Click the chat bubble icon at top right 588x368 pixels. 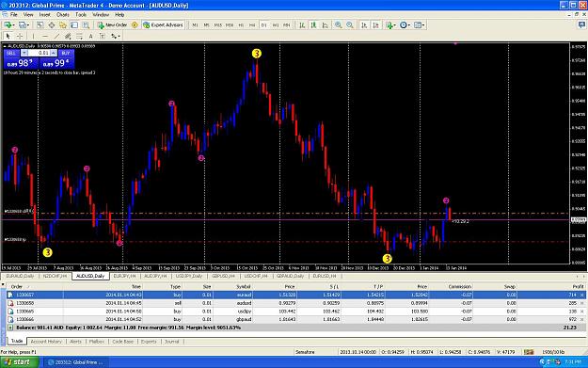click(x=581, y=25)
